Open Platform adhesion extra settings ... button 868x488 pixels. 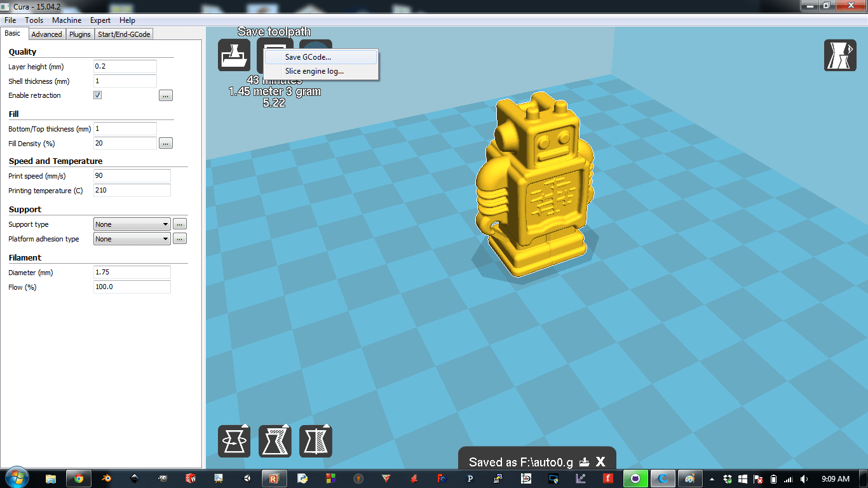(x=180, y=239)
